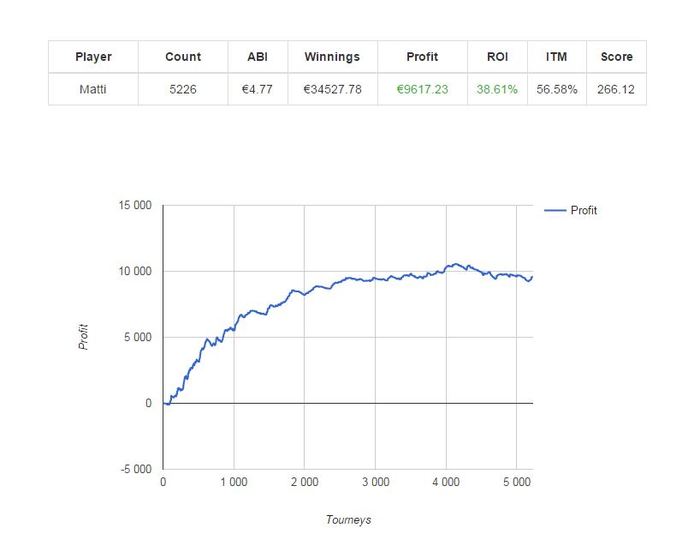This screenshot has height=540, width=700.
Task: Click the Tourneys x-axis title
Action: click(x=348, y=520)
